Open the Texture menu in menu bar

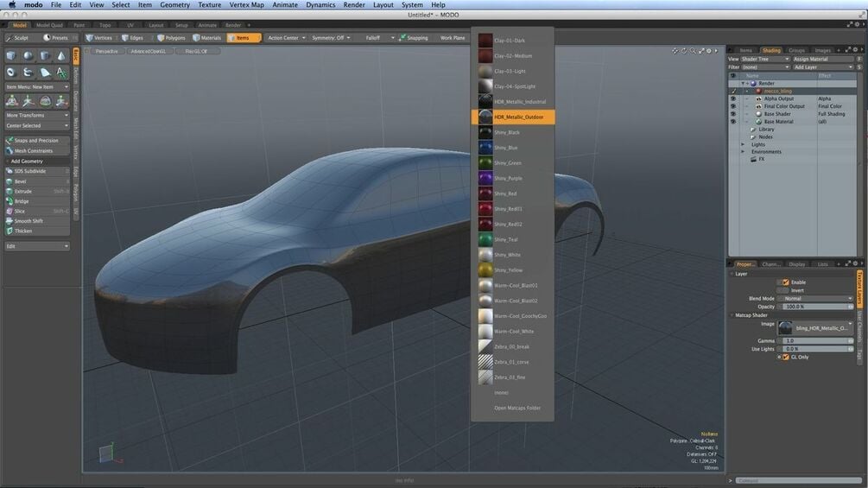point(209,4)
